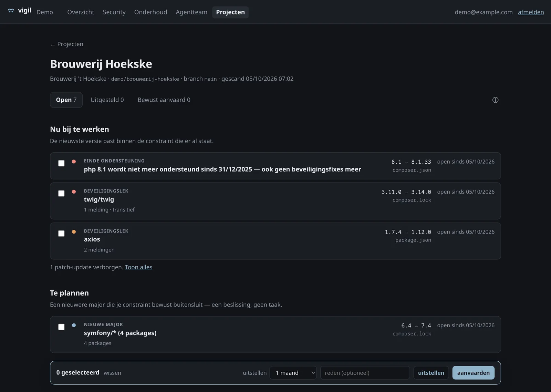Viewport: 551px width, 392px height.
Task: Click orange severity dot on axios row
Action: [74, 232]
